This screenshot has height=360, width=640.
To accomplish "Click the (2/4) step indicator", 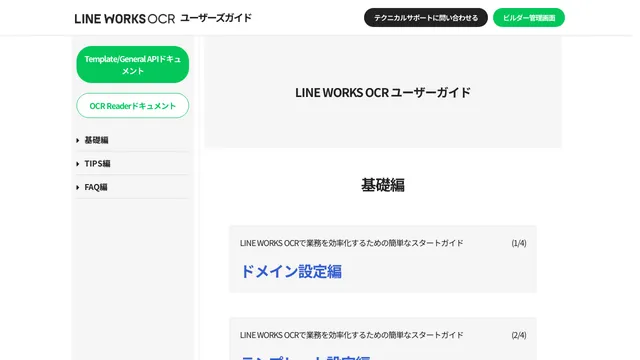I will coord(519,335).
